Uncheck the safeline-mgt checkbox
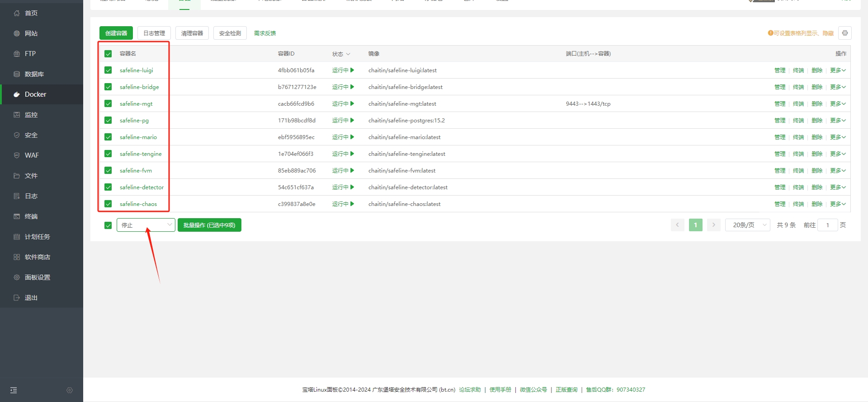The image size is (868, 402). 108,103
